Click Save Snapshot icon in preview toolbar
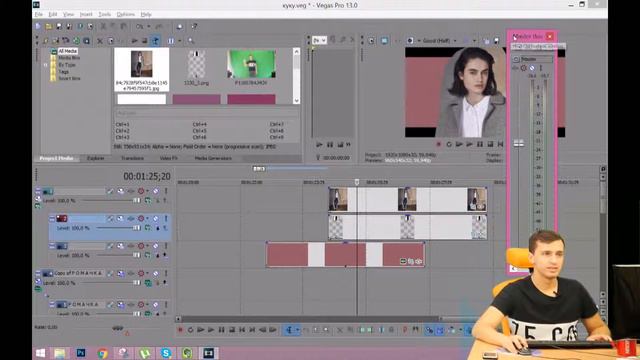 coord(496,41)
